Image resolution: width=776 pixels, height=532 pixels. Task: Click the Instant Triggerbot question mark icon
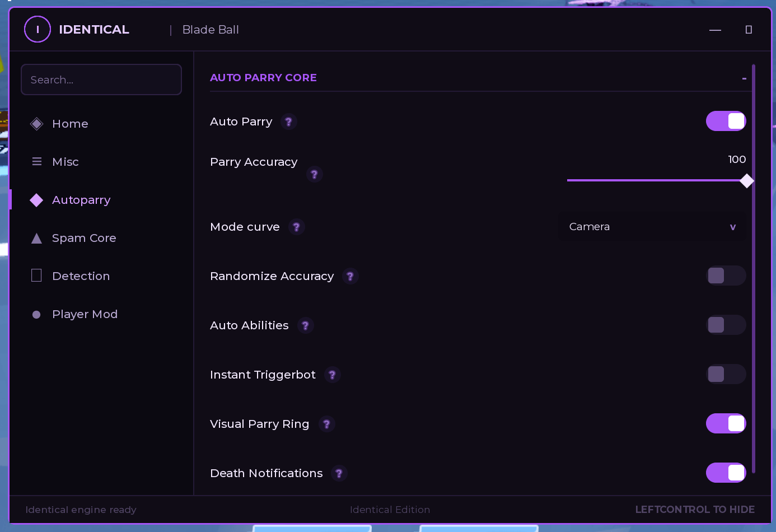(x=332, y=375)
